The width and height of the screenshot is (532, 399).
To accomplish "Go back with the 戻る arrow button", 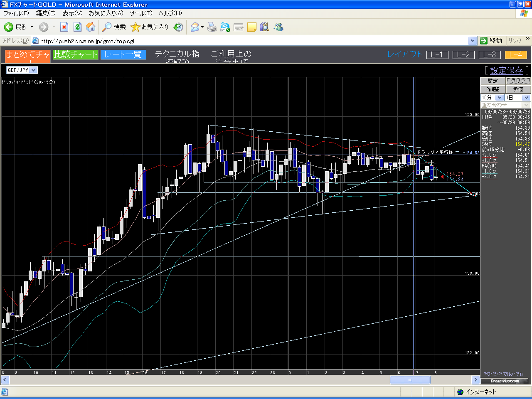I will click(x=15, y=27).
